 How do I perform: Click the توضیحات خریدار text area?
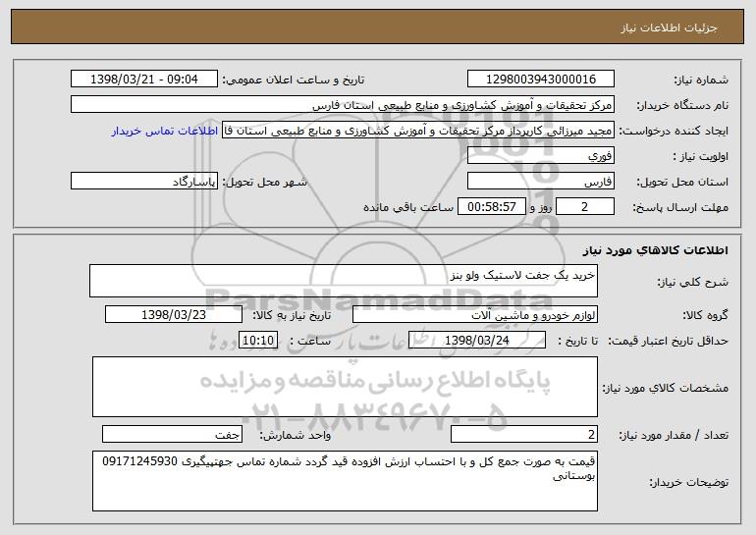(x=345, y=481)
